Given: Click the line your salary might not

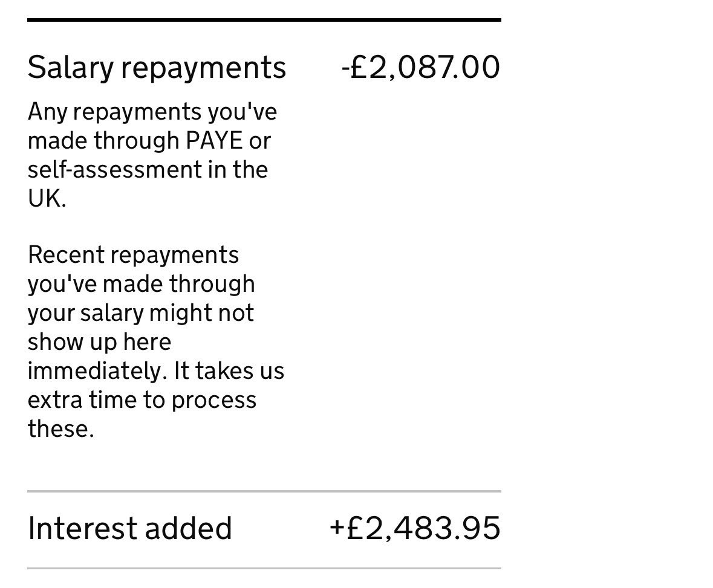Looking at the screenshot, I should [x=140, y=313].
